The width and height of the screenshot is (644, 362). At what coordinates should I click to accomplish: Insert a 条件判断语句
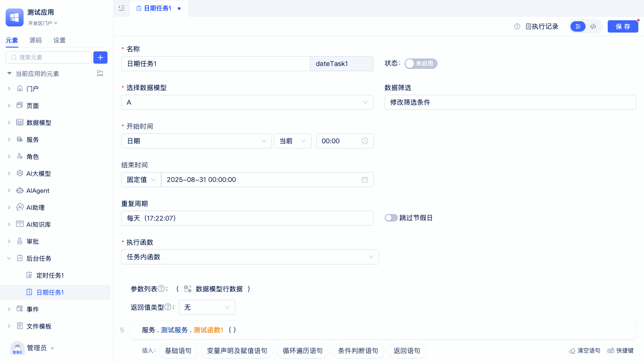358,351
